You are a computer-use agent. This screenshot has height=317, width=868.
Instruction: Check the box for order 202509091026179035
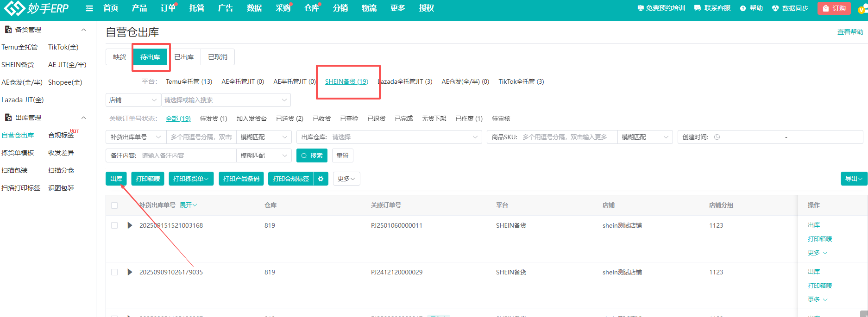click(x=114, y=272)
